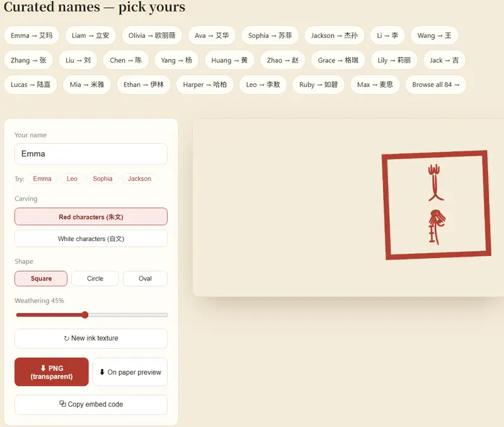504x427 pixels.
Task: Choose the Circle seal shape
Action: tap(95, 278)
